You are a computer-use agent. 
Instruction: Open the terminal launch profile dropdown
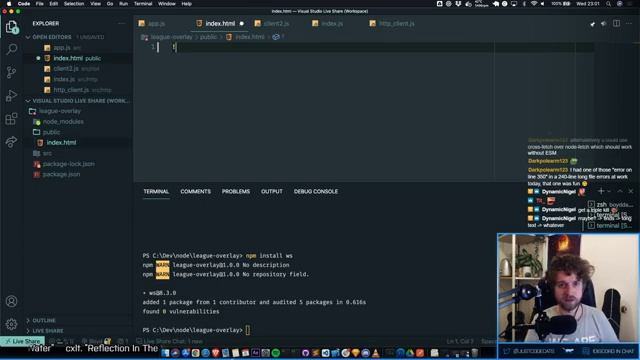(609, 191)
